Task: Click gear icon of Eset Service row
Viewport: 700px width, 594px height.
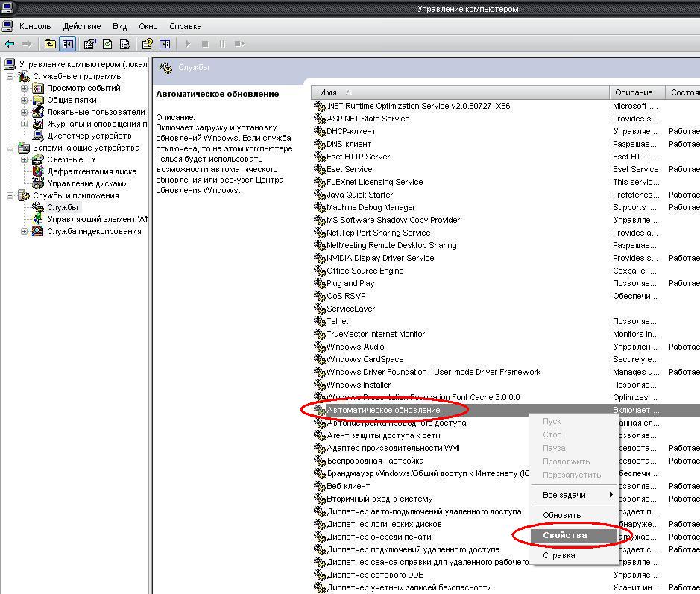Action: click(x=319, y=169)
